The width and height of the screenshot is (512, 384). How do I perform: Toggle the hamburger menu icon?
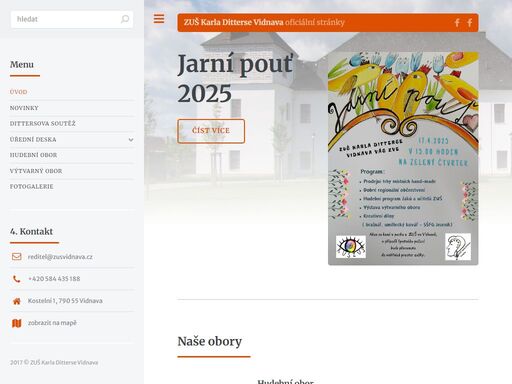(159, 19)
